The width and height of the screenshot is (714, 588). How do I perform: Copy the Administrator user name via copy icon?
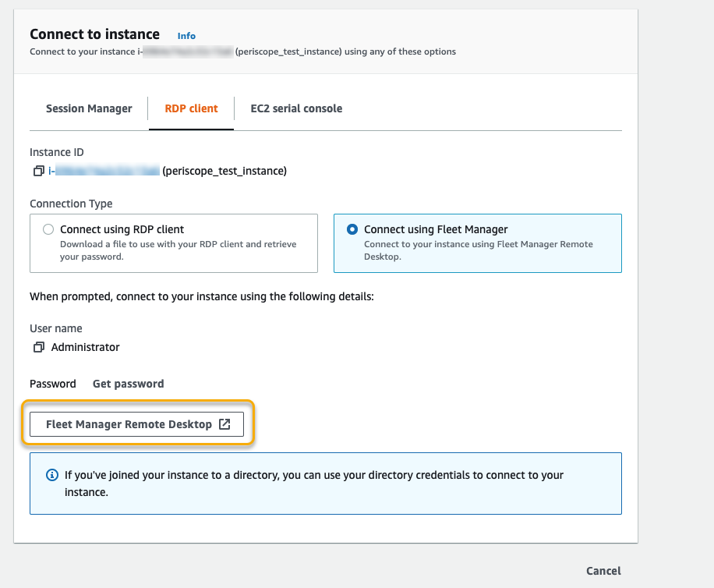pyautogui.click(x=37, y=347)
